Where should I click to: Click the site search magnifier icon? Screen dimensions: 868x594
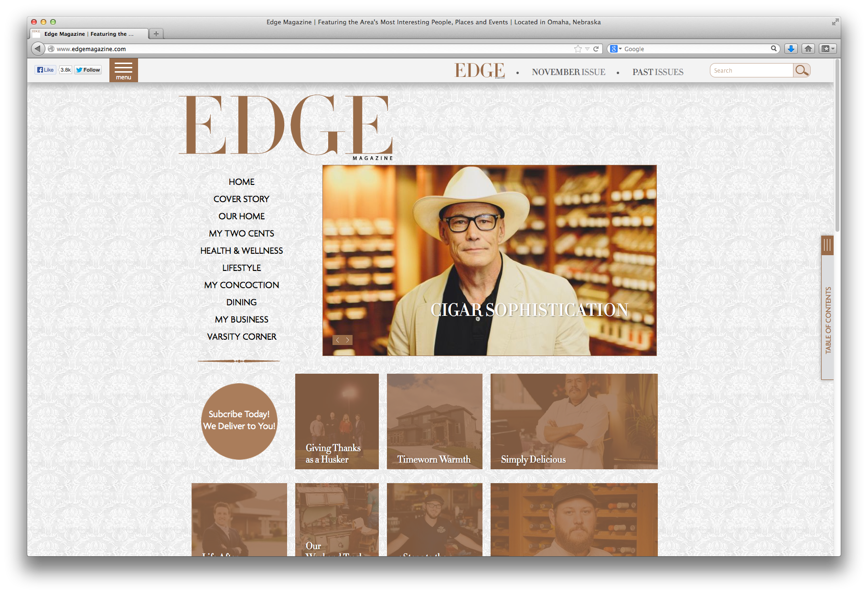point(802,70)
